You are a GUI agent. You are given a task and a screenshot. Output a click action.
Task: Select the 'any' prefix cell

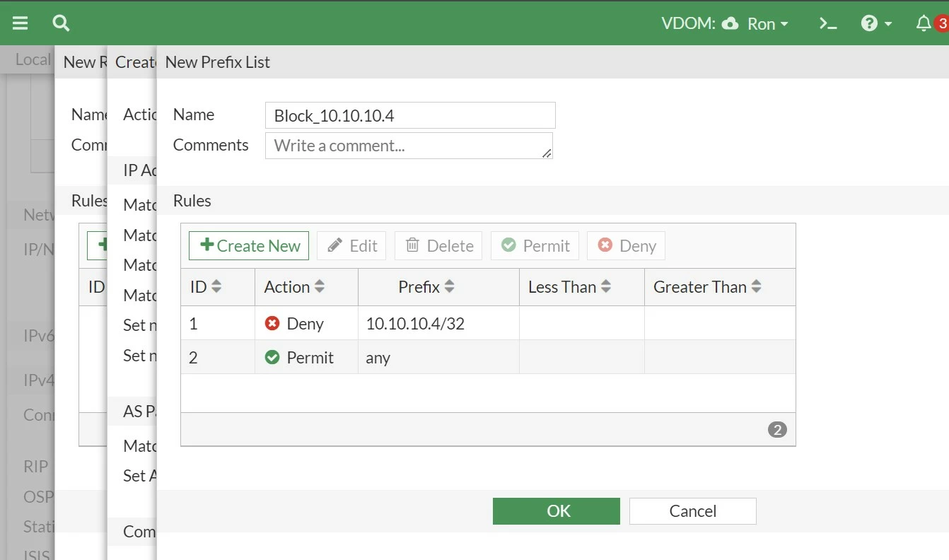(x=438, y=357)
